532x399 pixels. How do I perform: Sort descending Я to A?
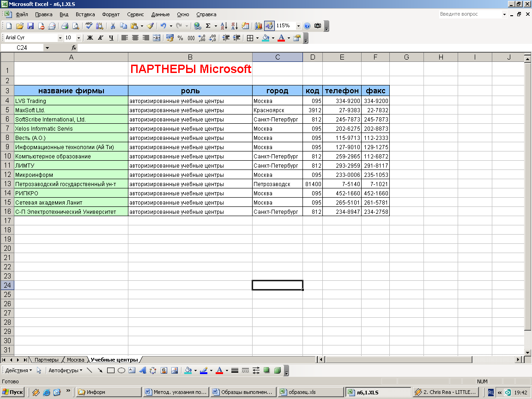235,26
